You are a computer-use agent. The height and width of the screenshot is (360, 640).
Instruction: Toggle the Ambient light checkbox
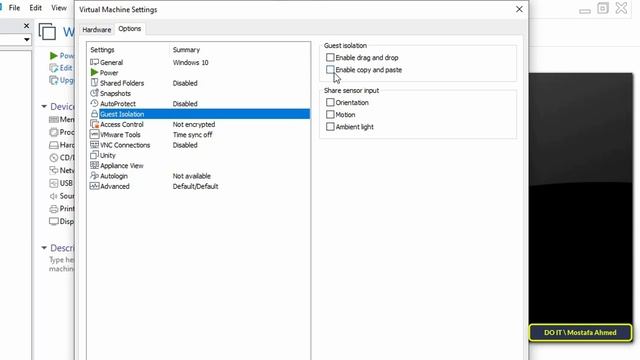coord(330,127)
